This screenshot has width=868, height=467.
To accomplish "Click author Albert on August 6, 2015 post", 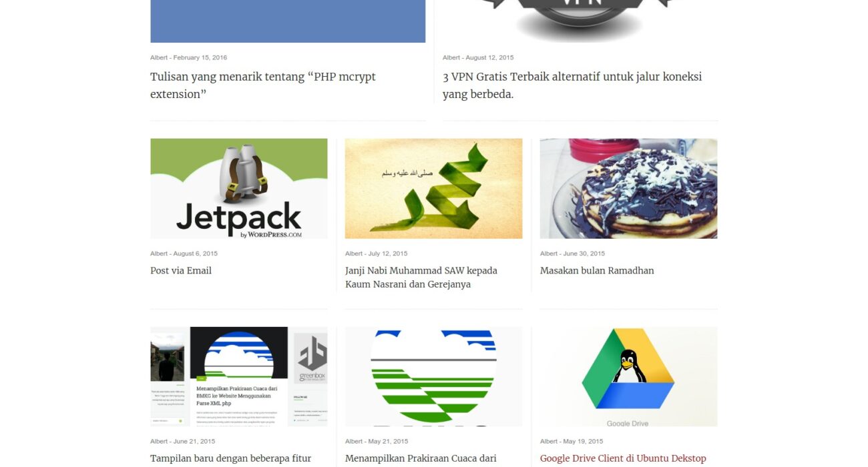I will click(159, 254).
